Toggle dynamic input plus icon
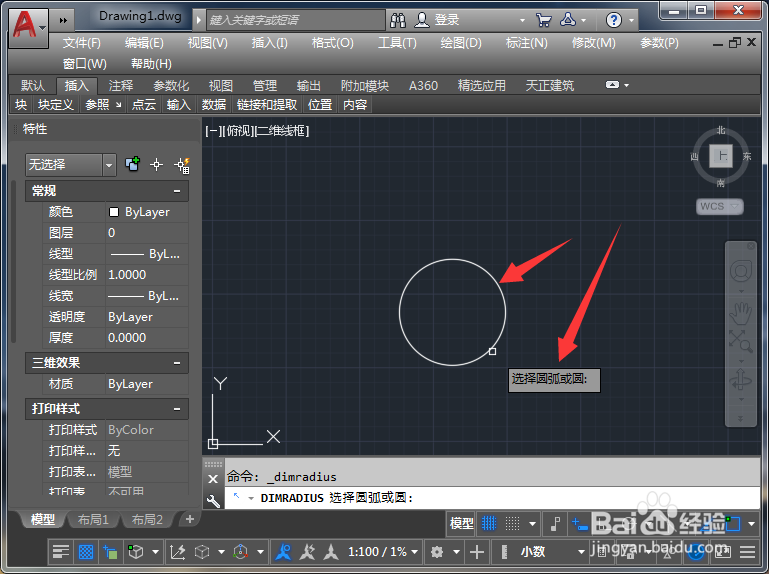Image resolution: width=769 pixels, height=574 pixels. tap(579, 524)
